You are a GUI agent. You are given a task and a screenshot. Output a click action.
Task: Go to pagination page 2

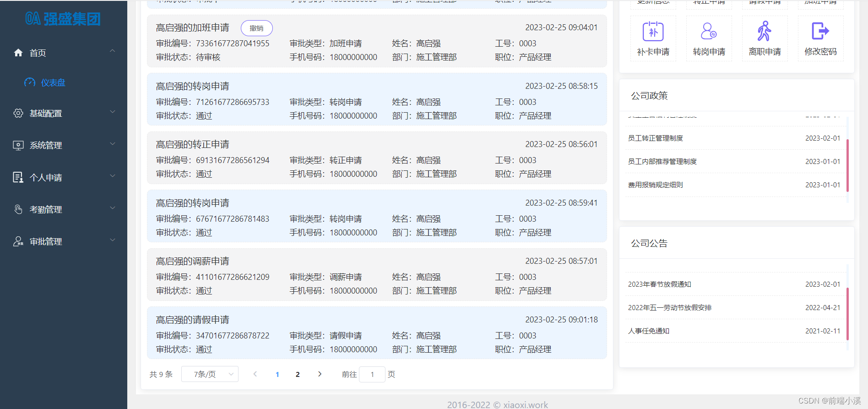[x=298, y=375]
